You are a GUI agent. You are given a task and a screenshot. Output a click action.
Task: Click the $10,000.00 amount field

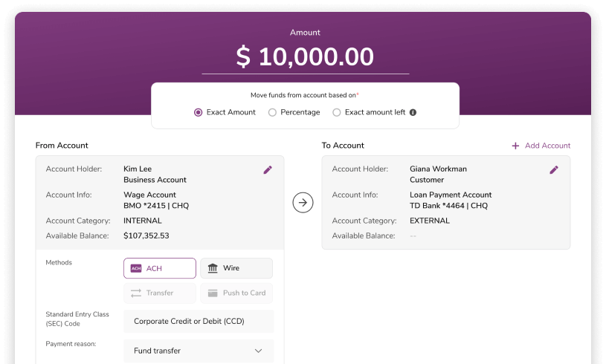305,57
